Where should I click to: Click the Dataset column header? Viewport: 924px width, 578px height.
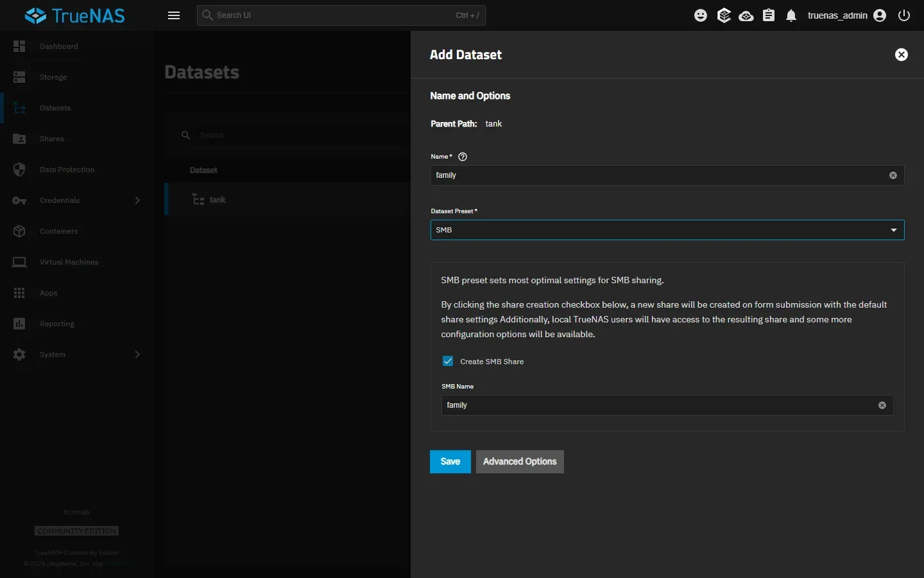coord(203,170)
